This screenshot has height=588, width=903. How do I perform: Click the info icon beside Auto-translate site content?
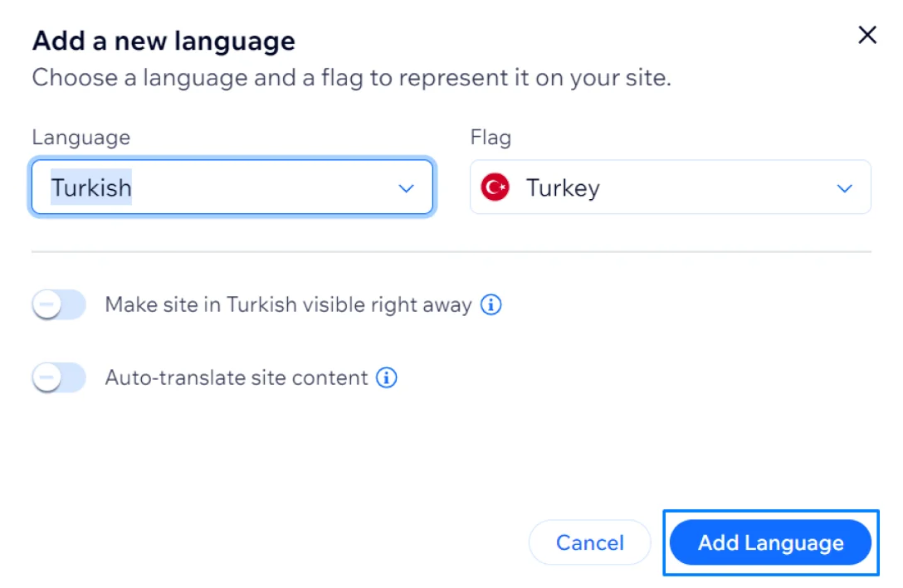tap(386, 377)
